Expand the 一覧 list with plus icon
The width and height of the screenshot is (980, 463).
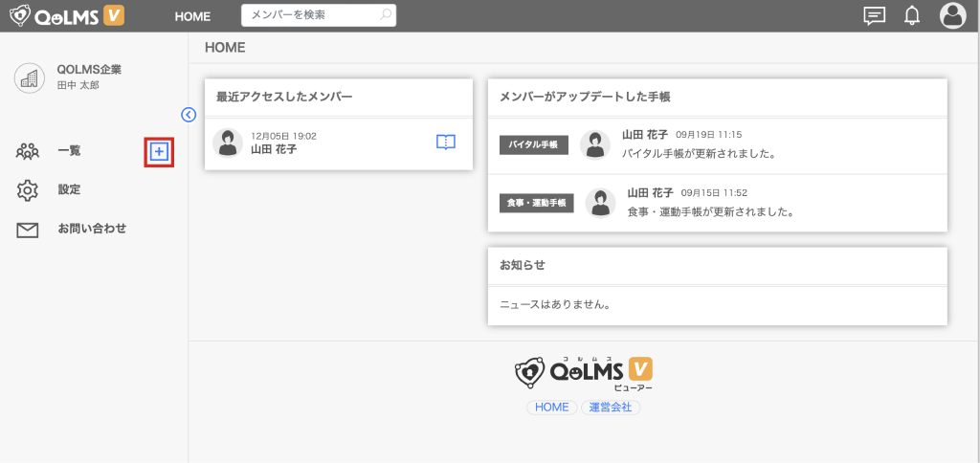pyautogui.click(x=159, y=151)
